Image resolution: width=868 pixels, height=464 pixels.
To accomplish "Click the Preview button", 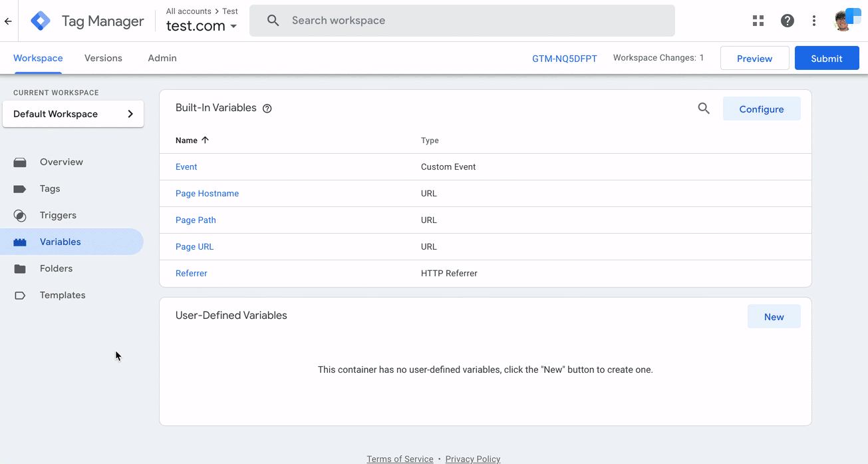I will [754, 59].
